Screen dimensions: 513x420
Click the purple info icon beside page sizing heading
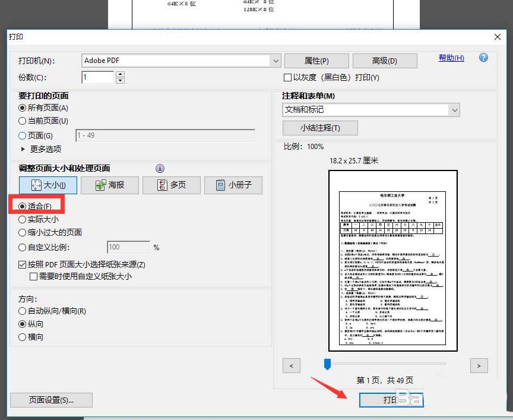tap(160, 168)
